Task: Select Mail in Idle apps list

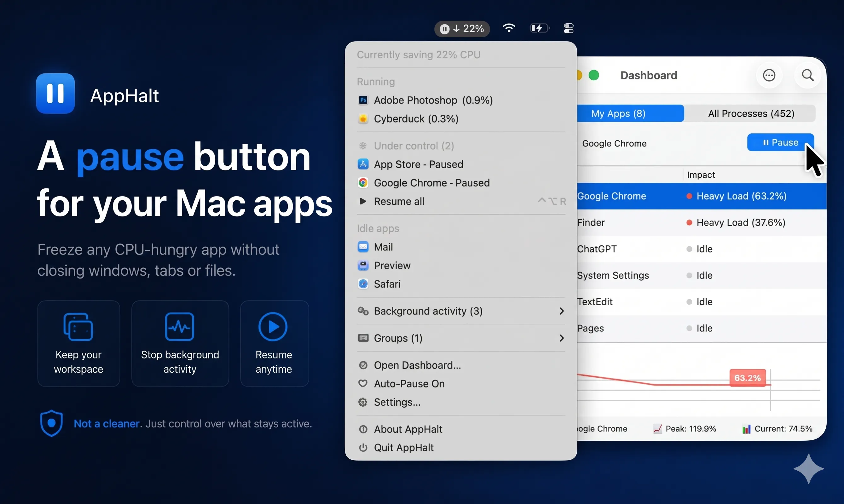Action: [461, 247]
